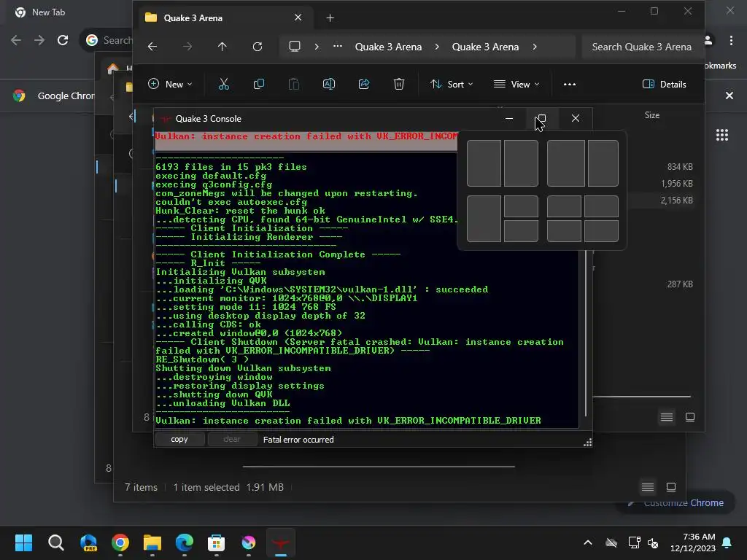Click the Copy icon in Explorer toolbar
Viewport: 747px width, 560px height.
(259, 85)
